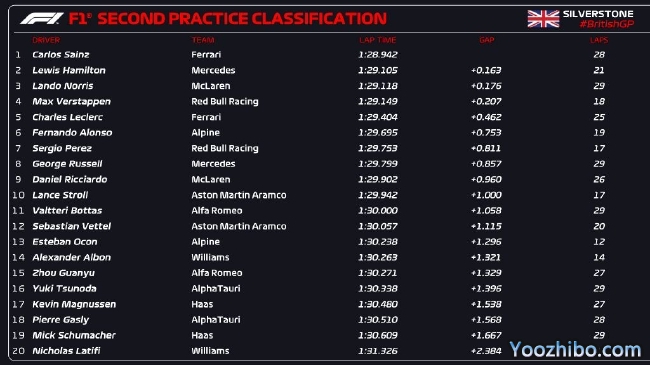Select the GAP column header
The image size is (650, 365).
[x=487, y=40]
